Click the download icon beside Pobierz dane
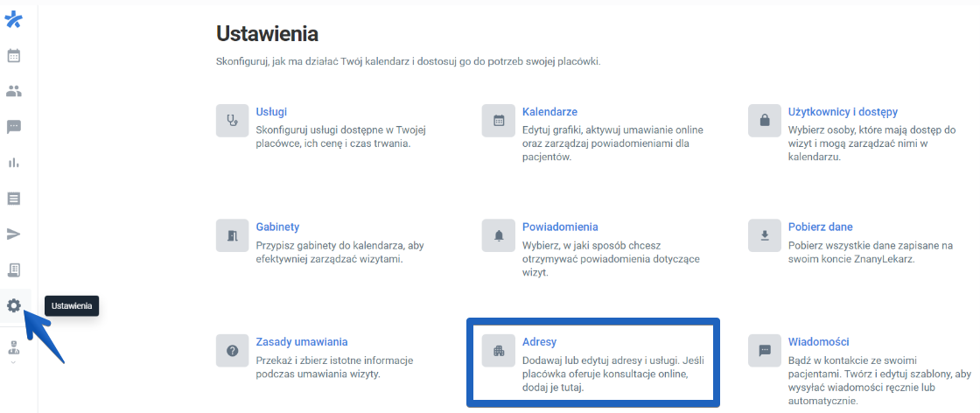This screenshot has width=980, height=413. tap(765, 235)
